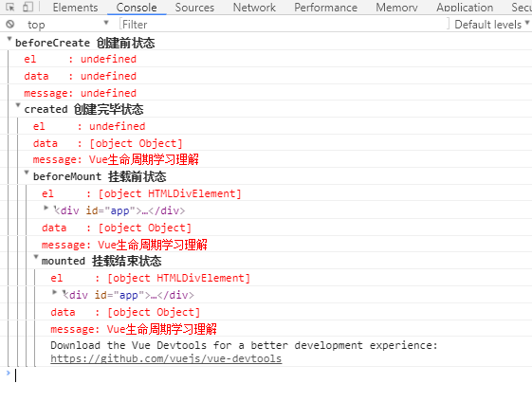This screenshot has height=402, width=532.
Task: Select the message line under mounted
Action: (134, 329)
